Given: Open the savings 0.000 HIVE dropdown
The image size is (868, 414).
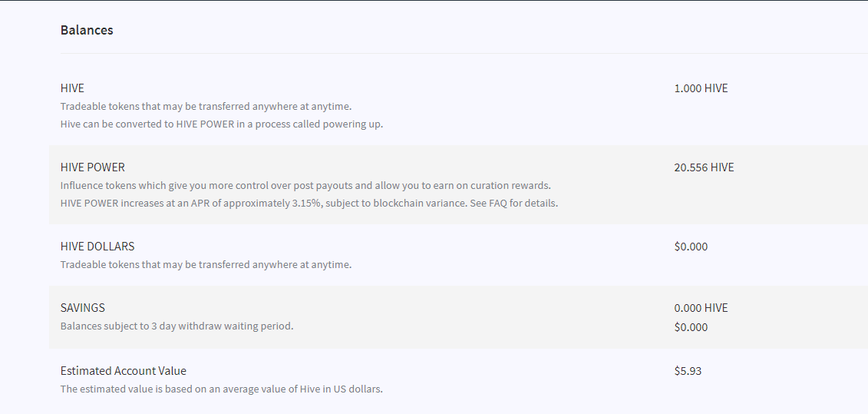Looking at the screenshot, I should (701, 308).
